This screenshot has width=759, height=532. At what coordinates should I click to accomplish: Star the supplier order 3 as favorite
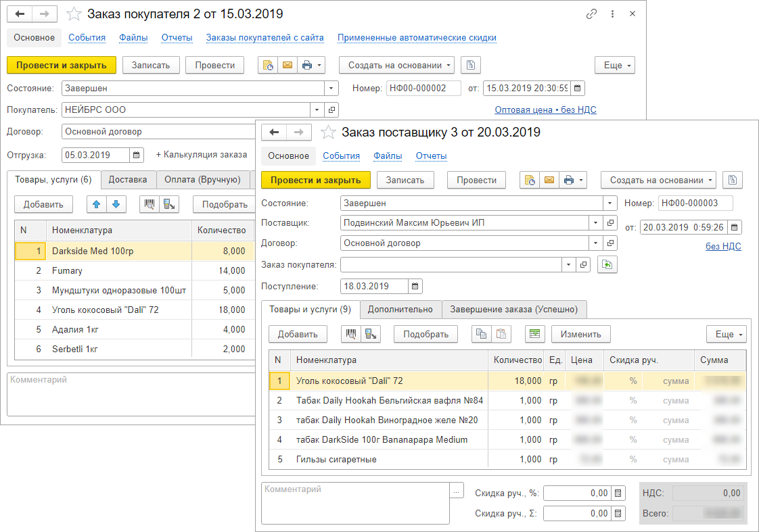coord(328,132)
